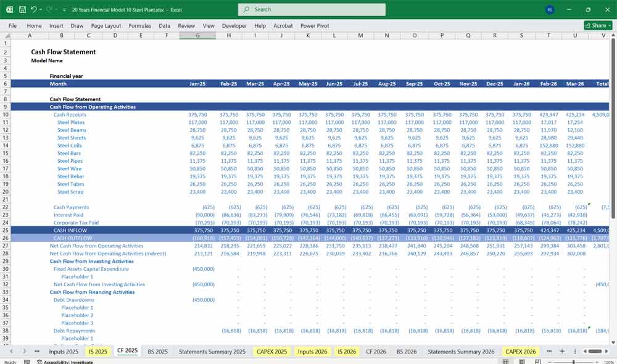Switch to the Formulas ribbon tab
This screenshot has width=617, height=364.
140,26
